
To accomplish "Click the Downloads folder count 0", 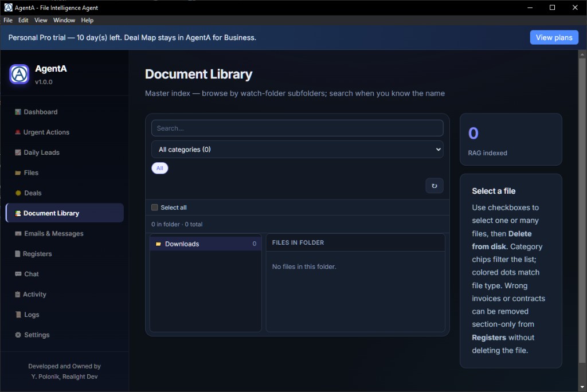I will 254,244.
